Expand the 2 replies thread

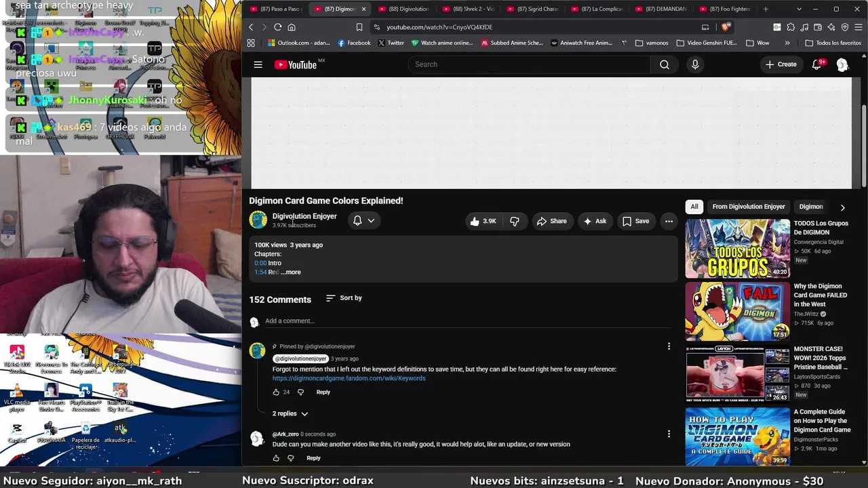[x=290, y=413]
